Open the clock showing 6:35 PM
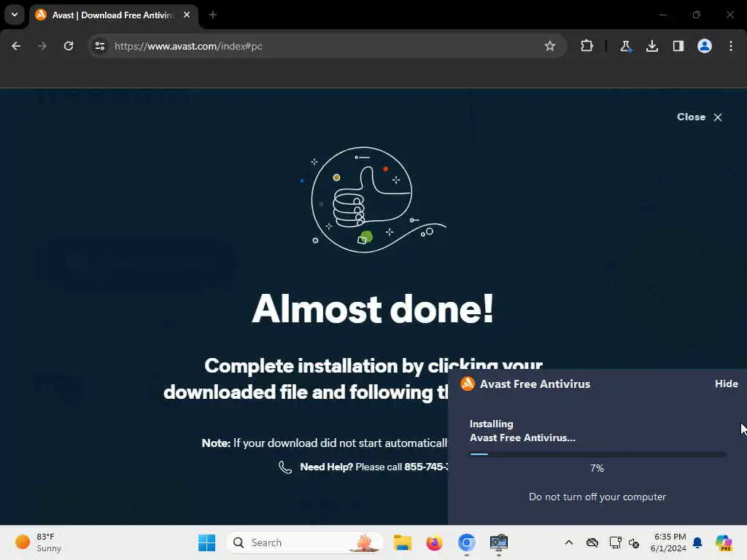747x560 pixels. [669, 542]
